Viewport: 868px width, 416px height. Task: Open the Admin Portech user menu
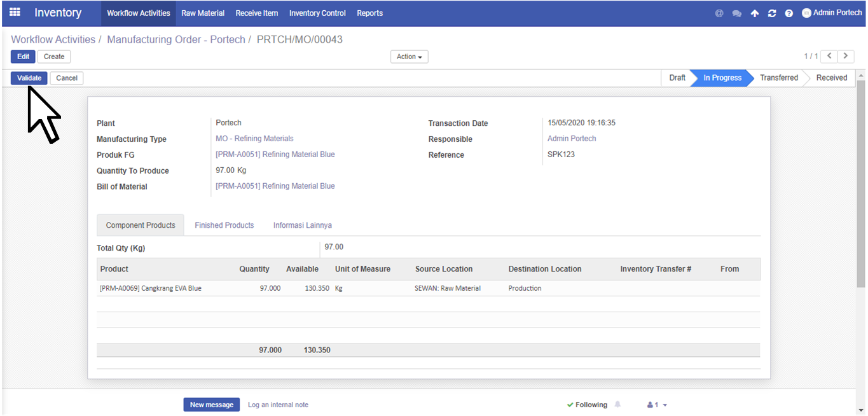point(832,13)
